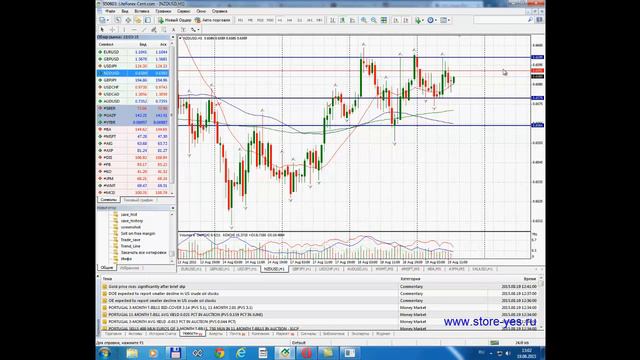Open Internet Explorer from the taskbar
Screen dimensions: 640x360
241,353
